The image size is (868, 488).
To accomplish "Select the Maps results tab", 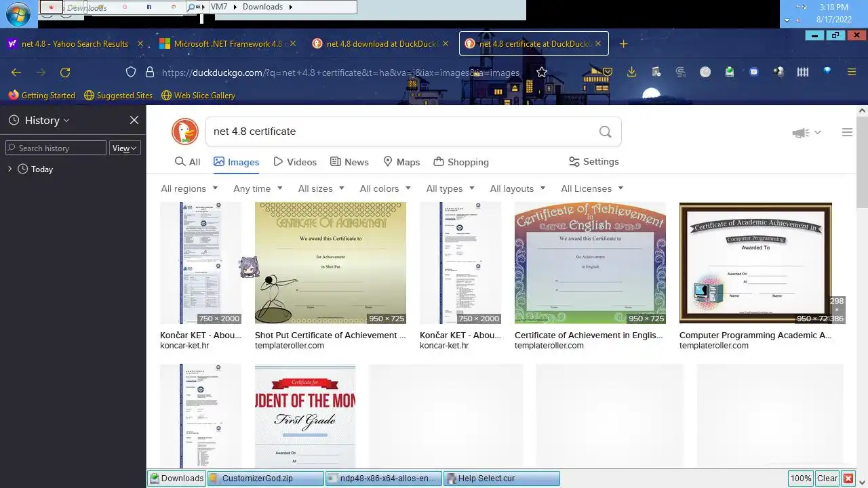I will (401, 162).
